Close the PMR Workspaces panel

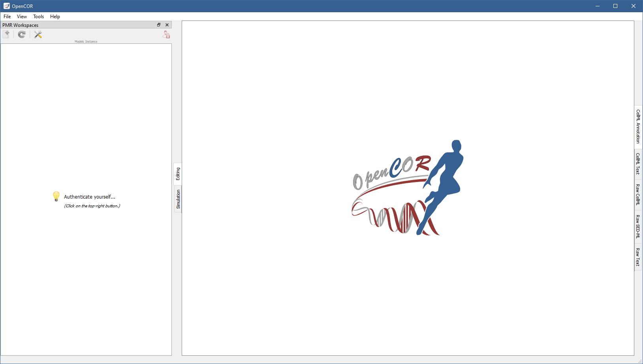[x=167, y=25]
